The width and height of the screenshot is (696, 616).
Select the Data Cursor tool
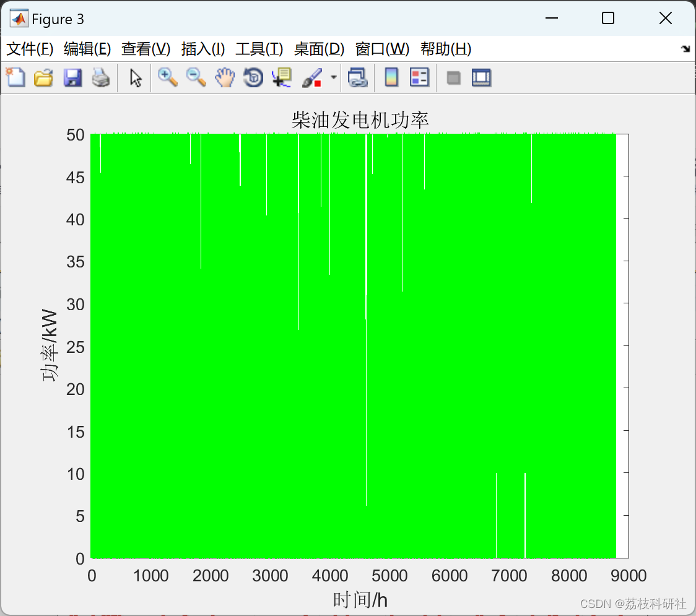281,77
